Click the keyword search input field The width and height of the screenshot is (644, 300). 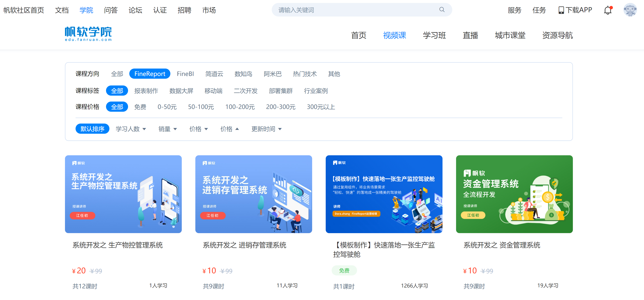[355, 10]
